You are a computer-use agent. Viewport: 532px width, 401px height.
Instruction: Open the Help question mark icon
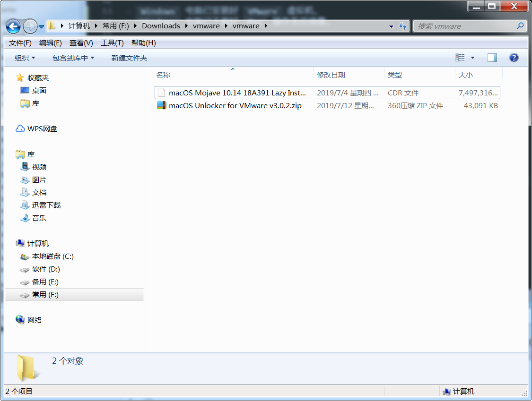point(514,57)
